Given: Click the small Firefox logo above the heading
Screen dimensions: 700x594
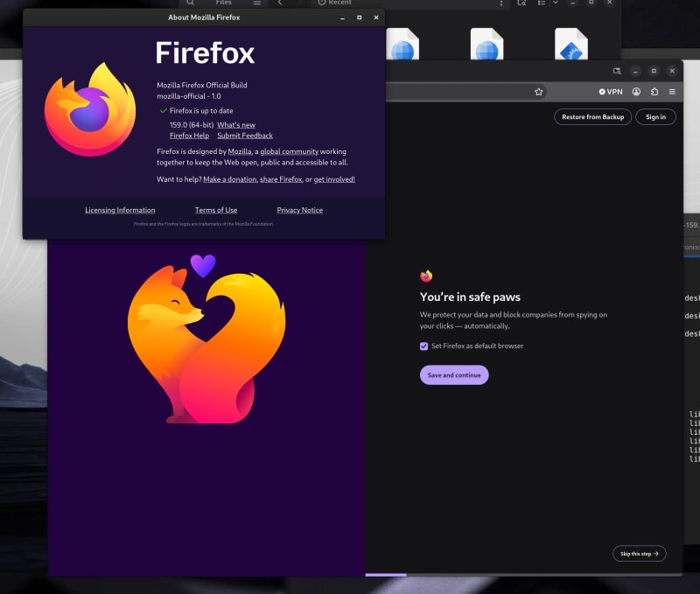Looking at the screenshot, I should (426, 276).
